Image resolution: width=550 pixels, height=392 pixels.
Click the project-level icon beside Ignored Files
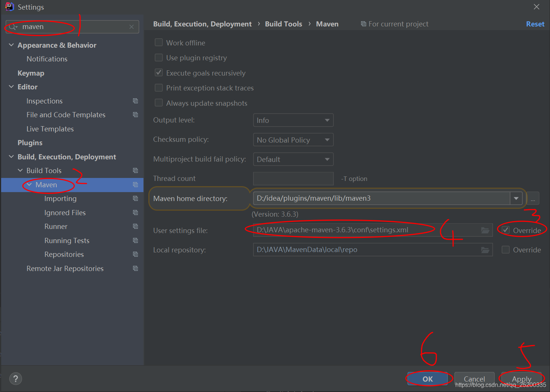click(x=135, y=213)
